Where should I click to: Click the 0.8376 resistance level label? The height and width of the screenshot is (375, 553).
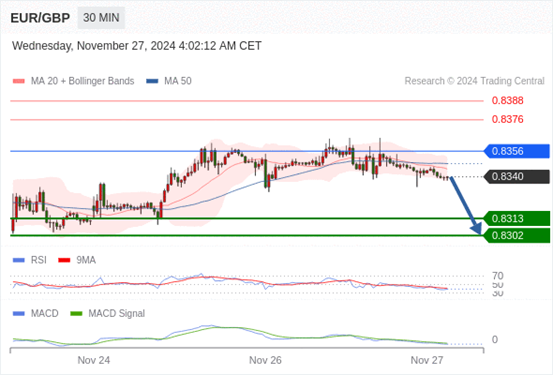(x=508, y=119)
